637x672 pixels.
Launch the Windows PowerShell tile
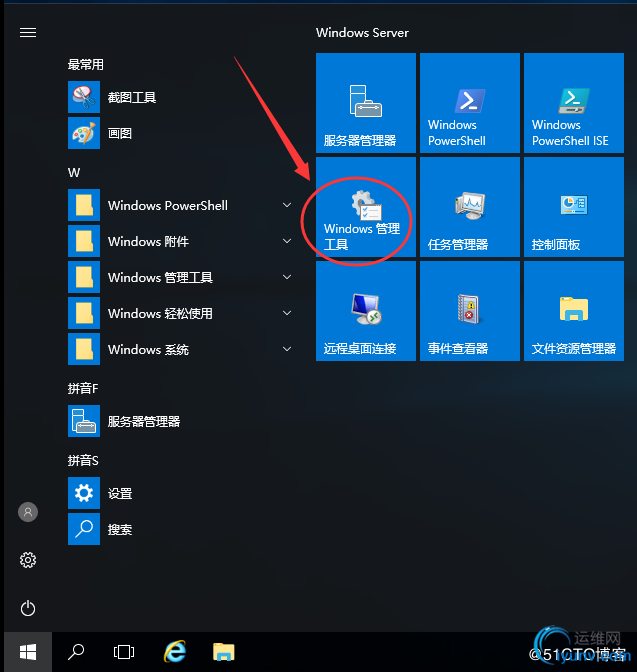470,103
